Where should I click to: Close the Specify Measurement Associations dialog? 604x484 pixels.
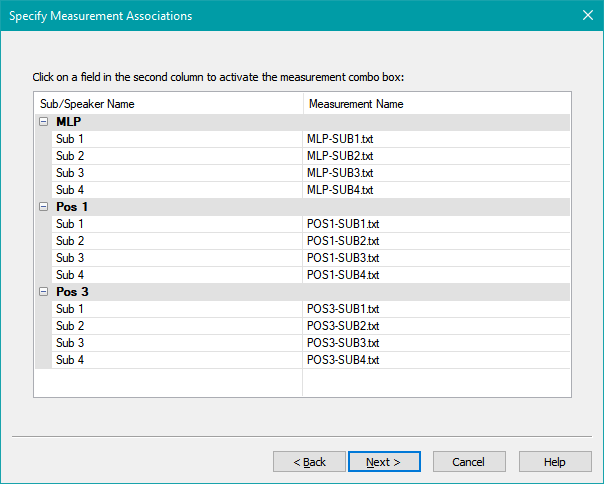(x=588, y=15)
